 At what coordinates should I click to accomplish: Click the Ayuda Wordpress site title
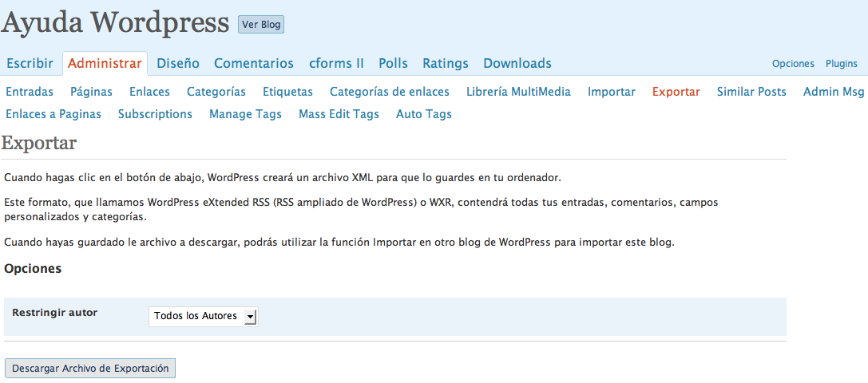tap(115, 22)
